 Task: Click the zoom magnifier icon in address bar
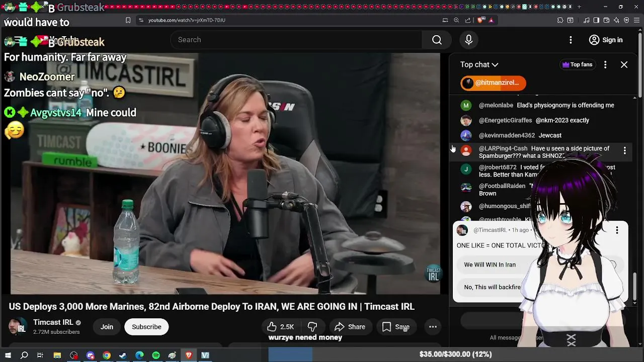[456, 20]
